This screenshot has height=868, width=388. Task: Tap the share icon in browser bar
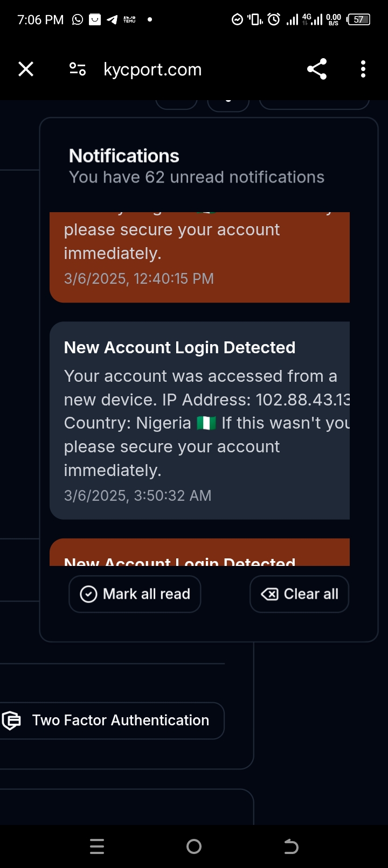pyautogui.click(x=317, y=69)
